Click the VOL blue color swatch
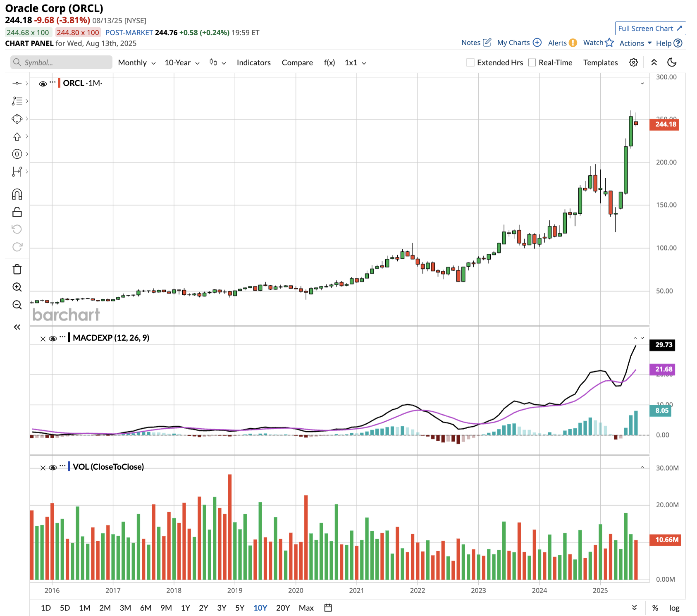Viewport: 697px width, 616px height. coord(69,466)
